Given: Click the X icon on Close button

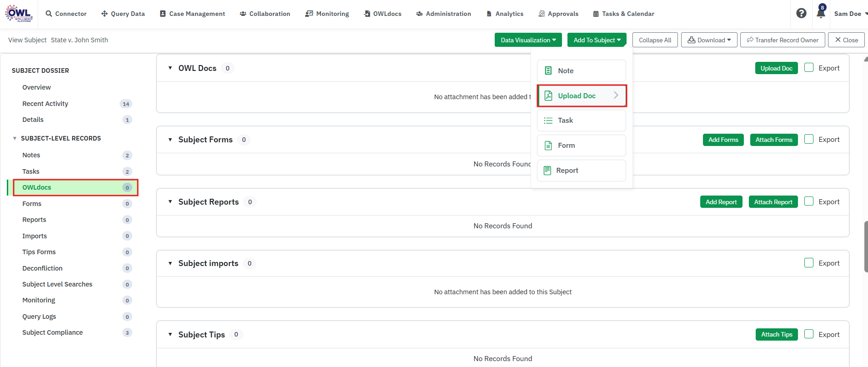Looking at the screenshot, I should click(x=838, y=40).
